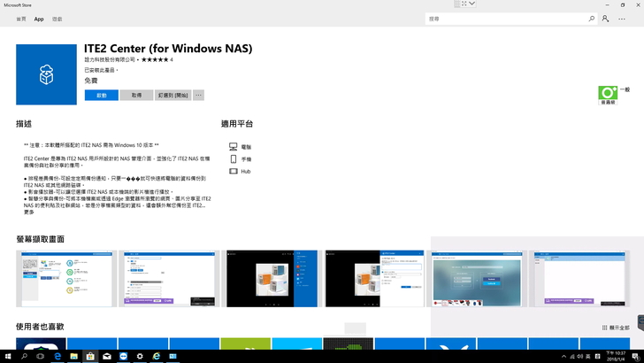Expand description with 更多 link

(29, 212)
